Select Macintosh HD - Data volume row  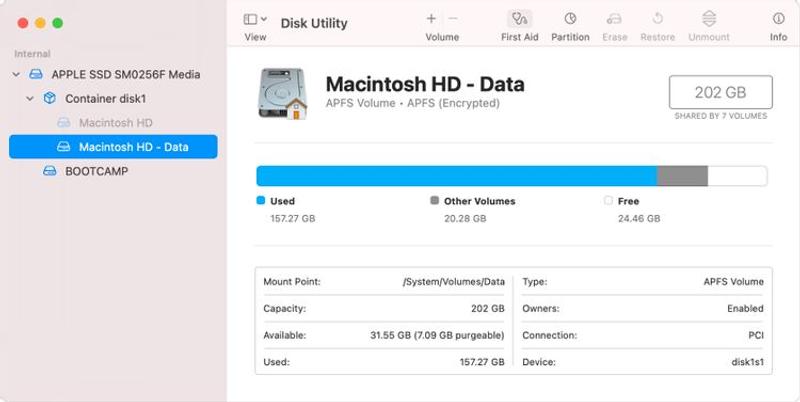(113, 147)
